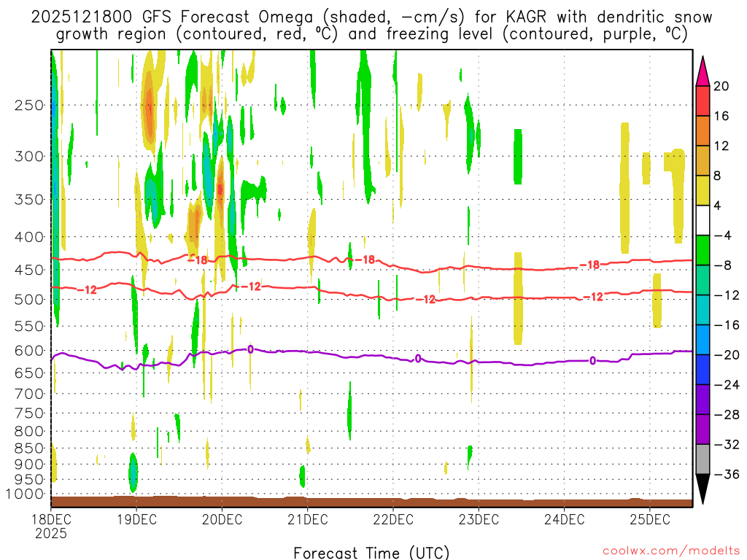
Task: Click the title line starting "growth region"
Action: click(371, 34)
